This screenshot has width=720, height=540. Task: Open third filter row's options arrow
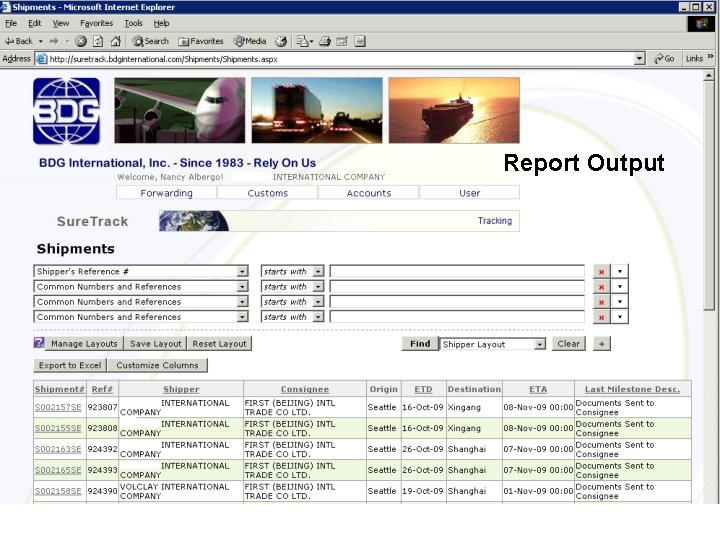tap(619, 302)
